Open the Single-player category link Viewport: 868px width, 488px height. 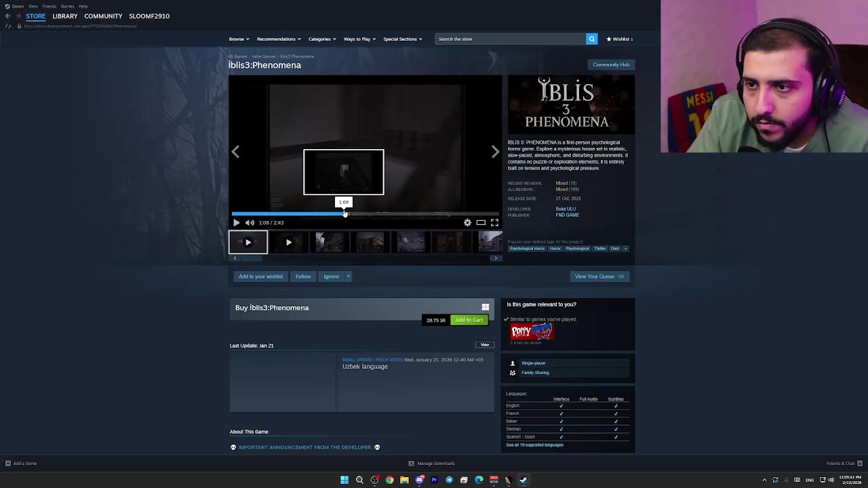(x=534, y=363)
